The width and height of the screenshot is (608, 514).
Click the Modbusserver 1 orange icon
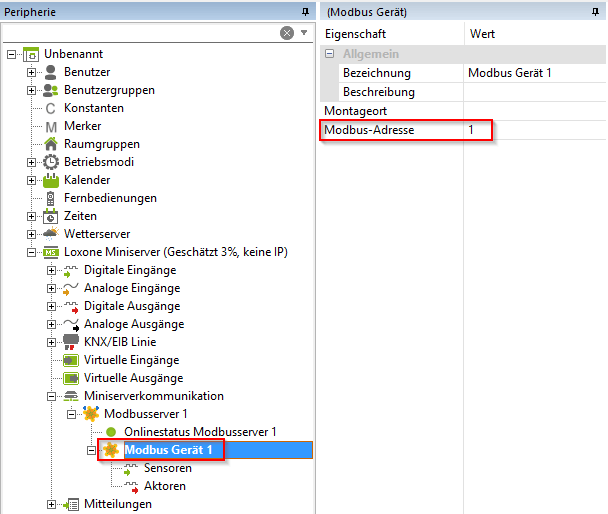91,414
